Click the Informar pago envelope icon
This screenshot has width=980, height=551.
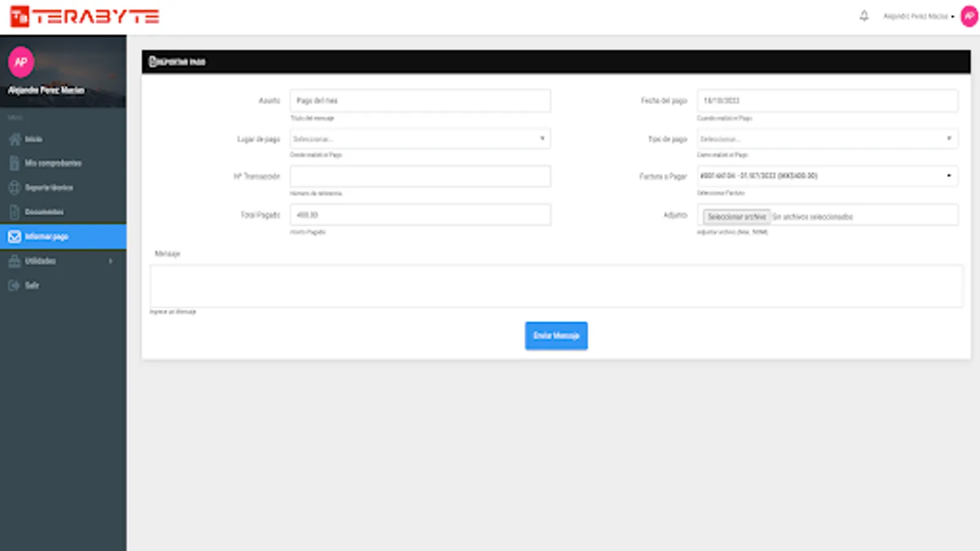15,236
